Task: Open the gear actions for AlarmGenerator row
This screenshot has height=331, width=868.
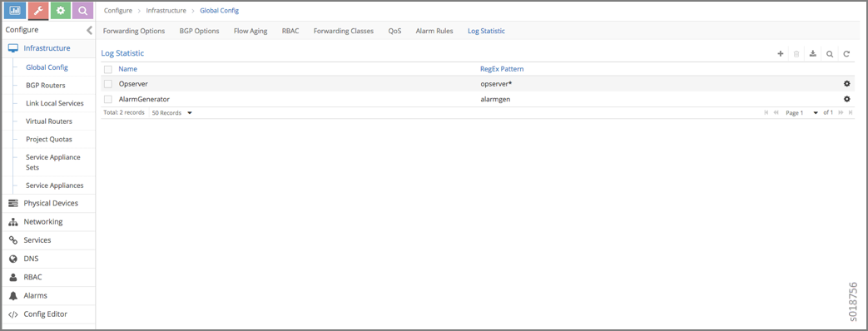Action: [x=846, y=99]
